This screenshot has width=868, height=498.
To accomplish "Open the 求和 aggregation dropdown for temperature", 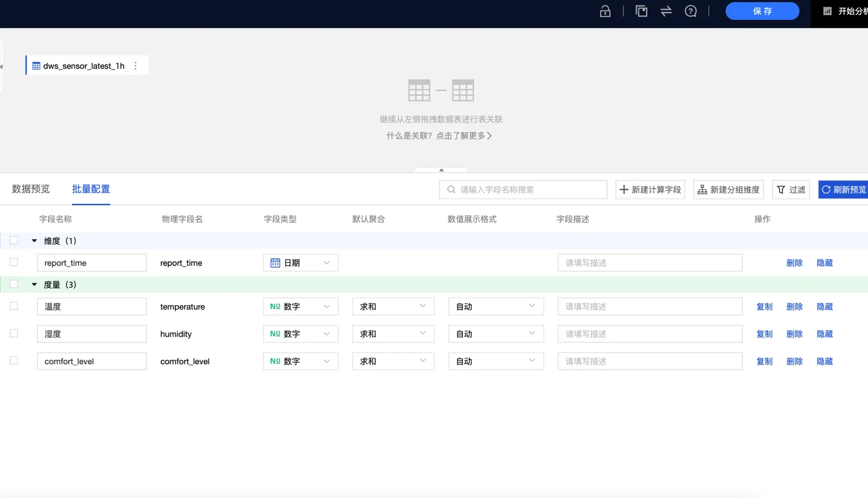I will tap(393, 306).
